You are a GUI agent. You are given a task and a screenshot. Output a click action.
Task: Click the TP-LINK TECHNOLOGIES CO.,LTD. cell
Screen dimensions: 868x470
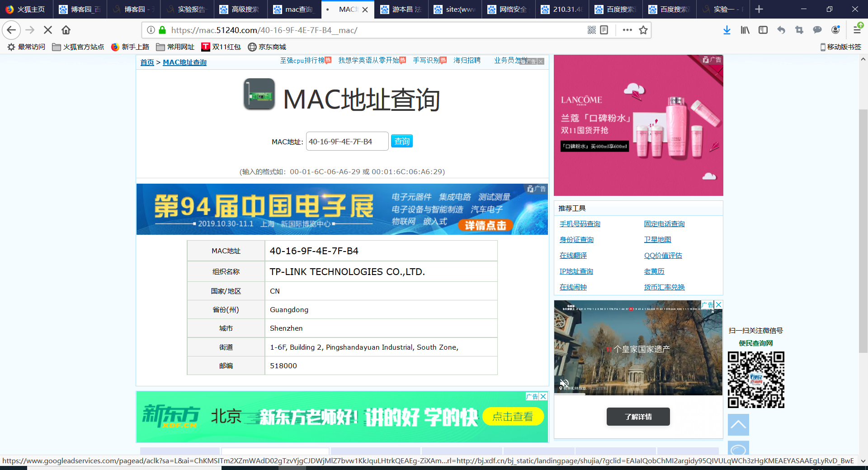381,271
